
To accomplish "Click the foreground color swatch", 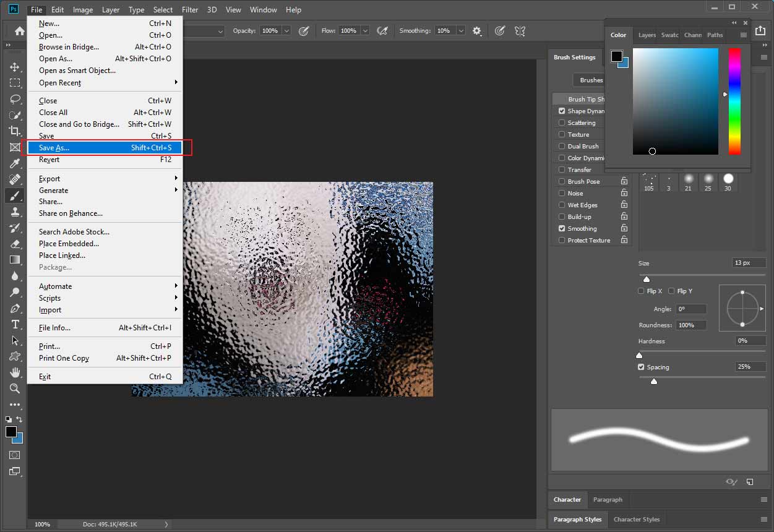I will pos(10,431).
